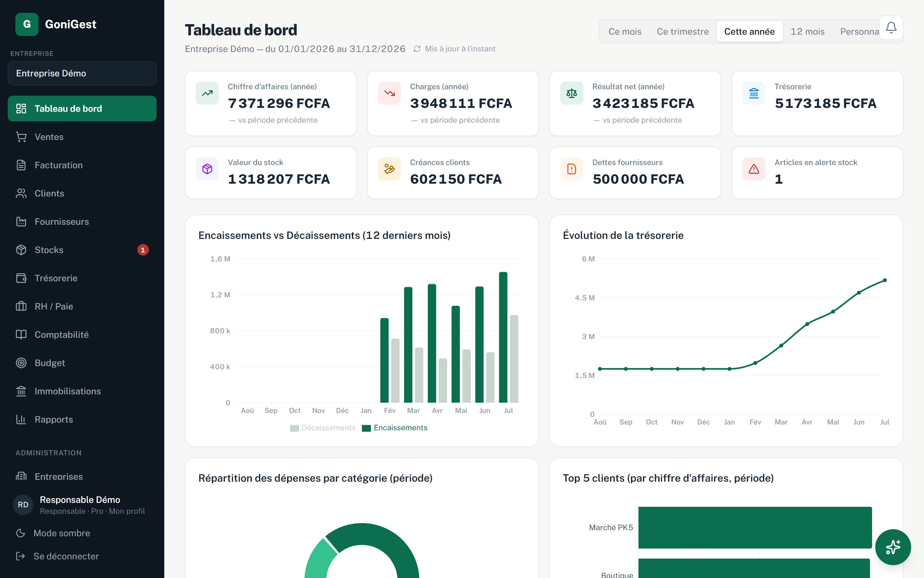Open the Clients page
This screenshot has width=924, height=578.
[x=82, y=193]
